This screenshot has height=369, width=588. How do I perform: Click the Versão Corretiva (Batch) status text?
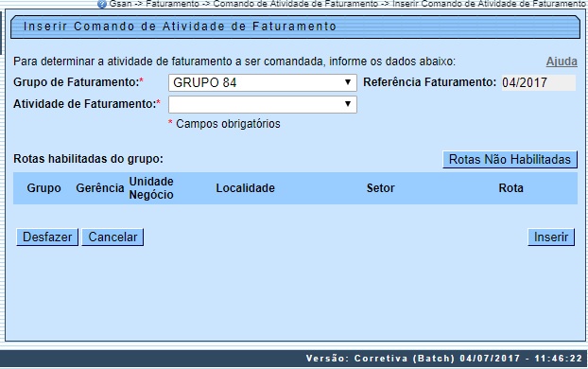pyautogui.click(x=443, y=359)
